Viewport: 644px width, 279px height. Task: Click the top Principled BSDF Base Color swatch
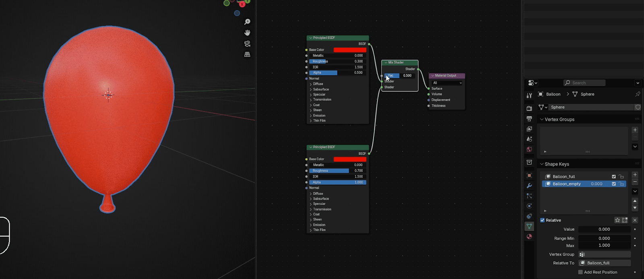point(350,50)
